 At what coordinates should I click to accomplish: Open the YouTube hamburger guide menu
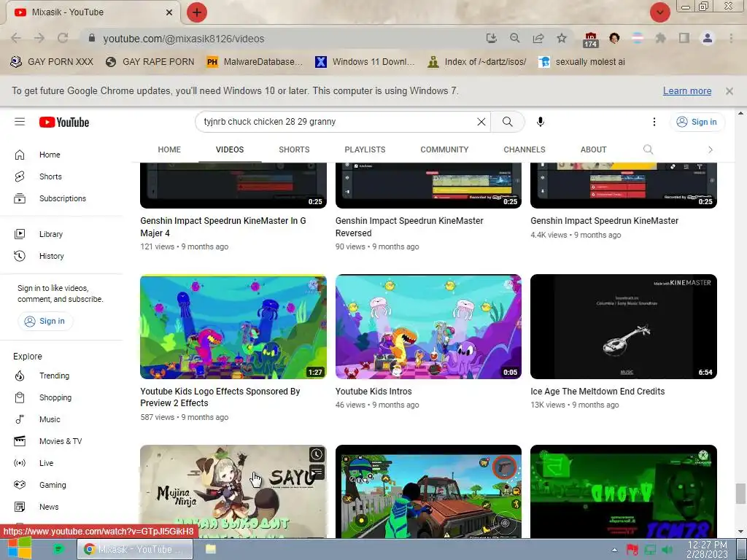click(20, 122)
